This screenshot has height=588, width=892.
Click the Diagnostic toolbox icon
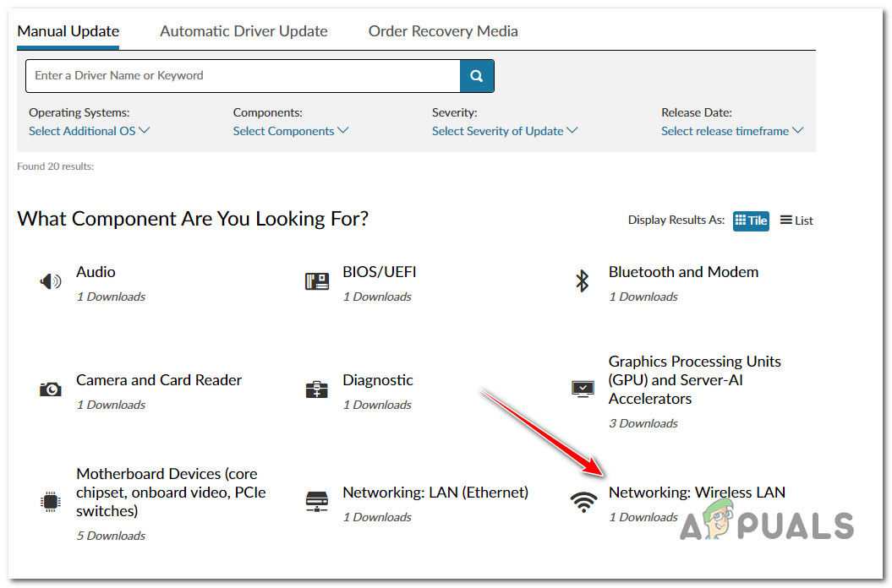(317, 389)
